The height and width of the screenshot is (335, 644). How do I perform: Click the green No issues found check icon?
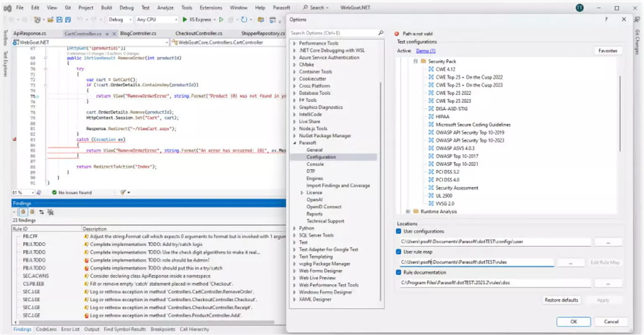[x=55, y=193]
